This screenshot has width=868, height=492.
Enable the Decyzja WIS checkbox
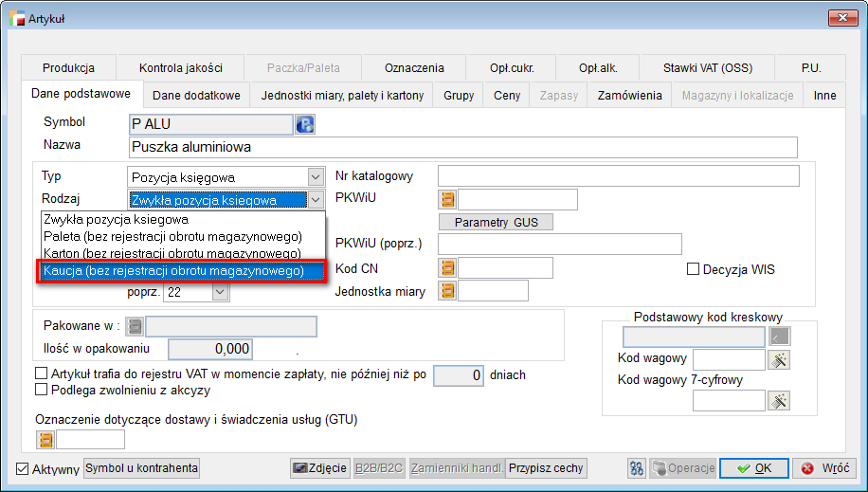tap(694, 269)
